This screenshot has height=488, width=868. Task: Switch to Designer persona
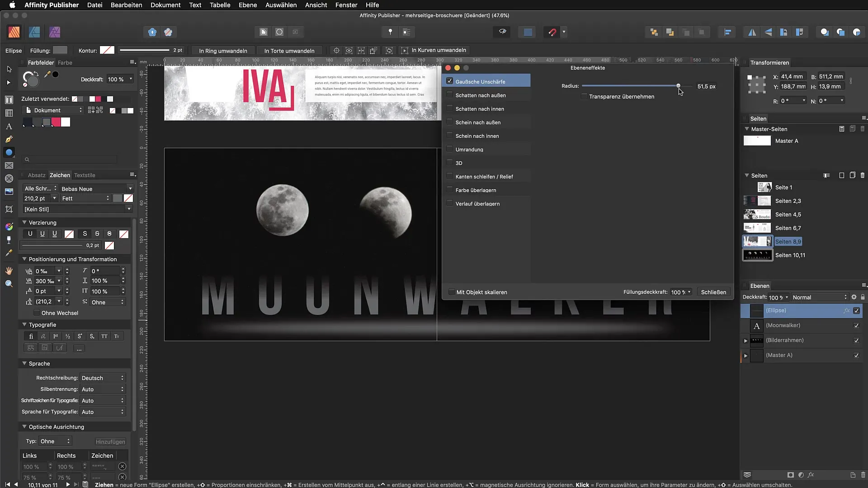34,32
